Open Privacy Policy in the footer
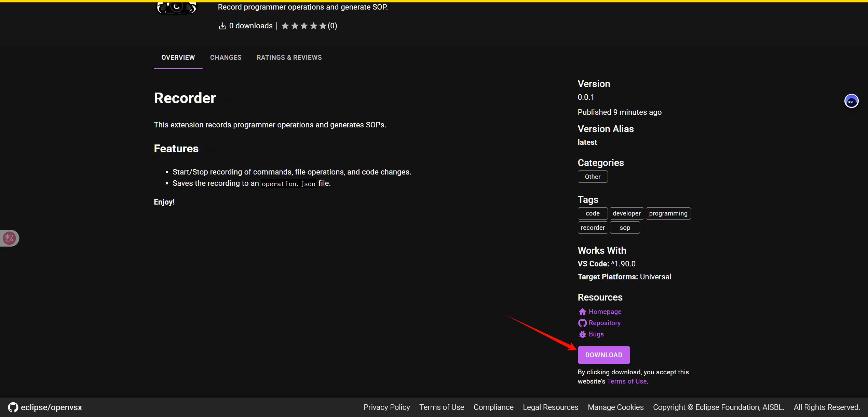This screenshot has height=417, width=868. click(386, 407)
